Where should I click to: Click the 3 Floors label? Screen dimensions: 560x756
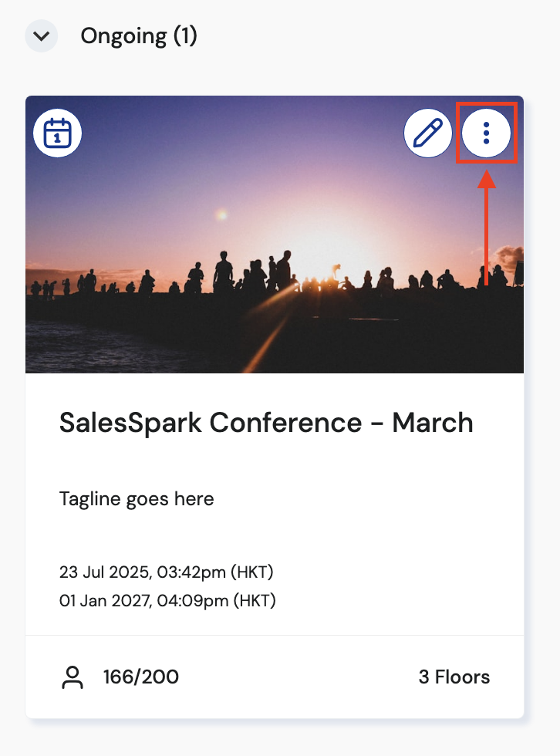[x=454, y=678]
